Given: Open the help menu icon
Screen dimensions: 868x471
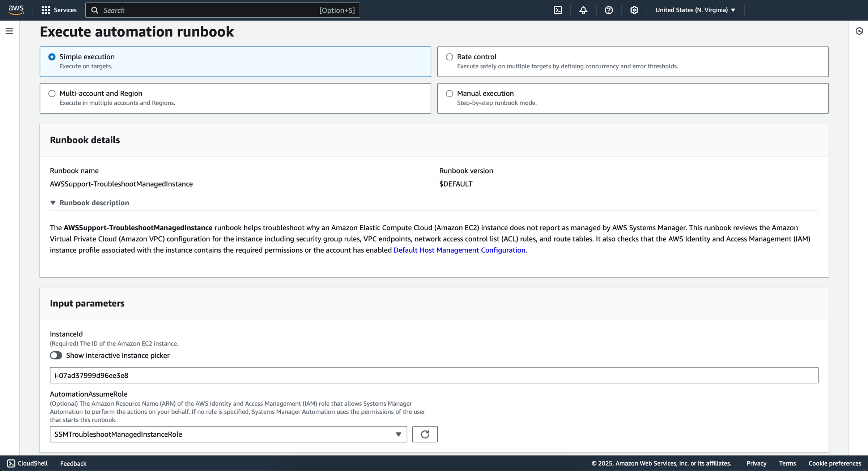Looking at the screenshot, I should point(609,10).
